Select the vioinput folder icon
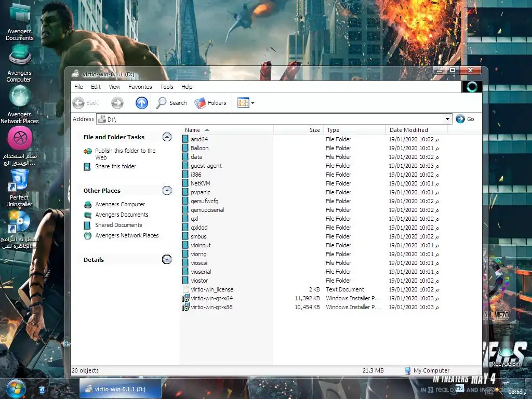Viewport: 532px width, 399px height. click(185, 245)
